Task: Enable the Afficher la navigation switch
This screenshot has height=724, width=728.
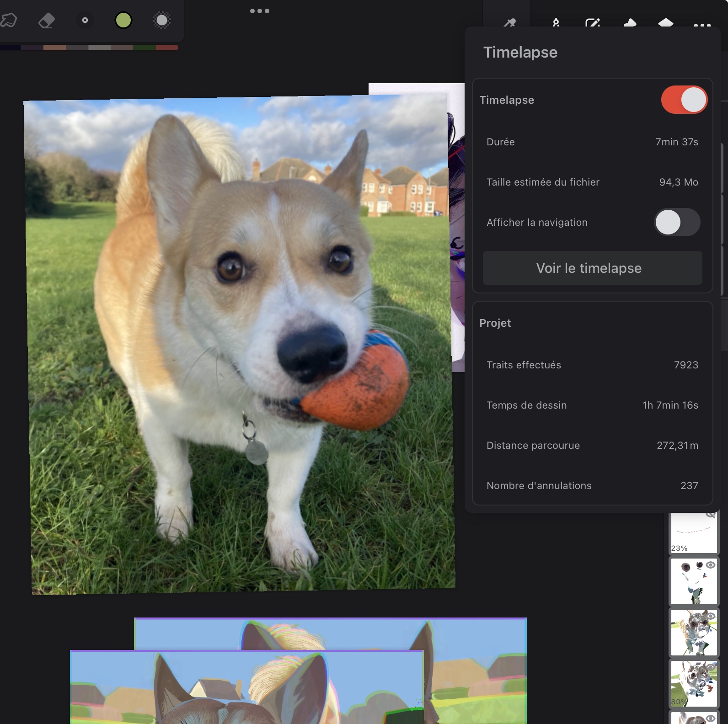Action: [677, 222]
